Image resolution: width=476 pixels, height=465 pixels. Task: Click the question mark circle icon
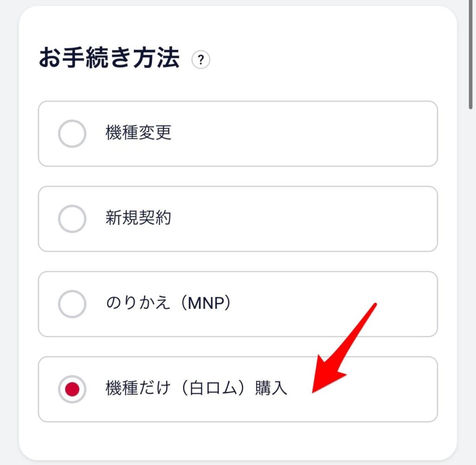(x=202, y=59)
